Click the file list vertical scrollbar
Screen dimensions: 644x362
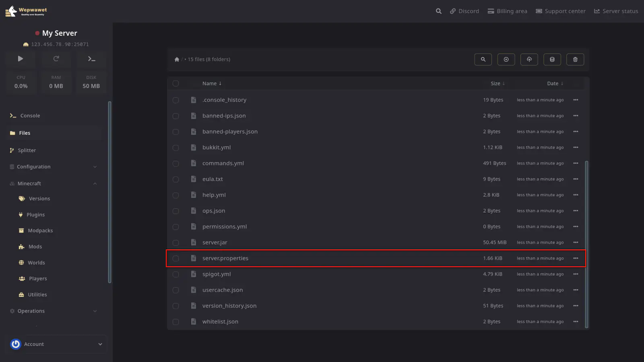coord(586,241)
